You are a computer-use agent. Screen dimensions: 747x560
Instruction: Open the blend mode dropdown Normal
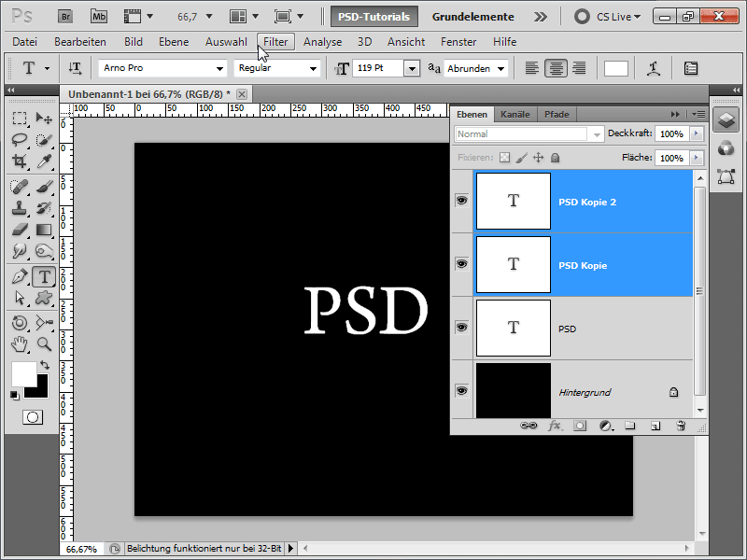point(529,134)
